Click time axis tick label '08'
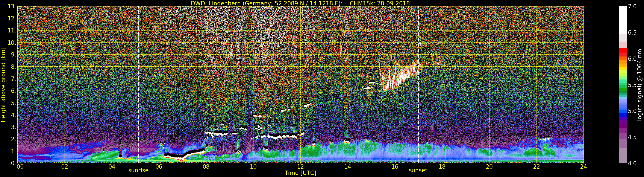Image resolution: width=644 pixels, height=177 pixels. 206,167
